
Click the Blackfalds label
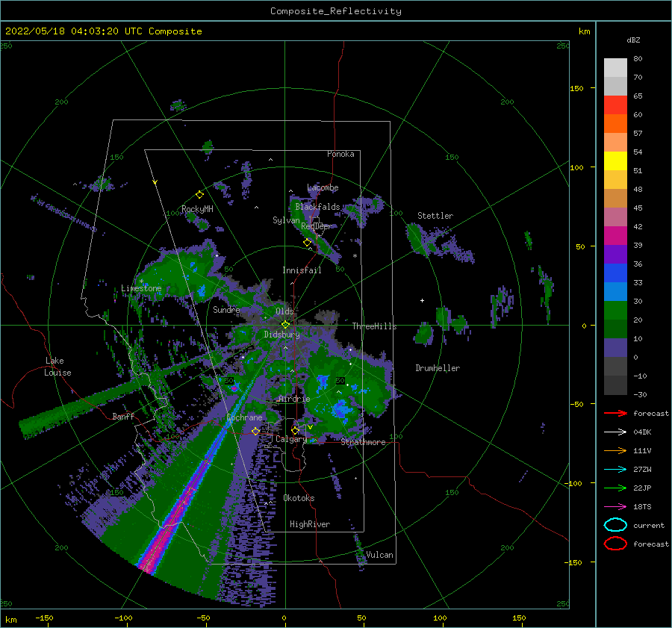click(x=317, y=207)
